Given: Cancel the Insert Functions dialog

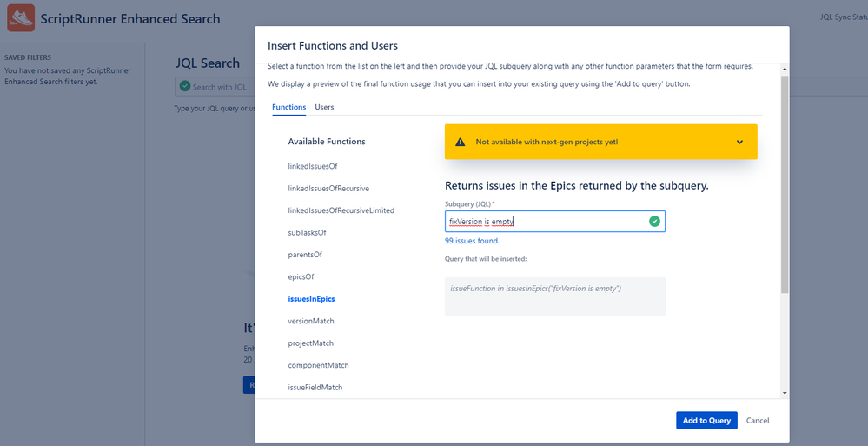Looking at the screenshot, I should 758,421.
